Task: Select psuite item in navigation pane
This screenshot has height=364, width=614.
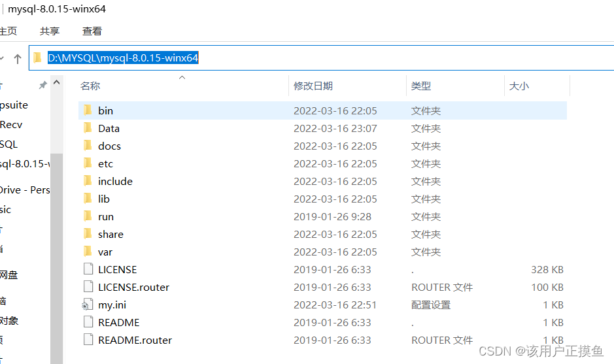Action: (x=14, y=105)
